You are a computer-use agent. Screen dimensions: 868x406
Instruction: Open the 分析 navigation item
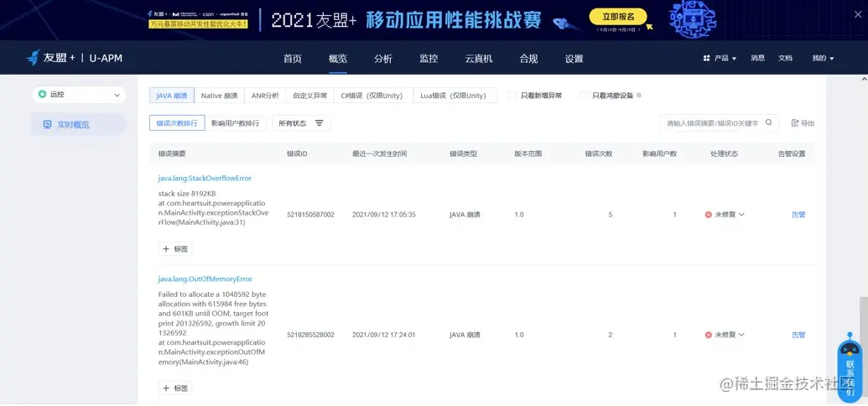383,59
